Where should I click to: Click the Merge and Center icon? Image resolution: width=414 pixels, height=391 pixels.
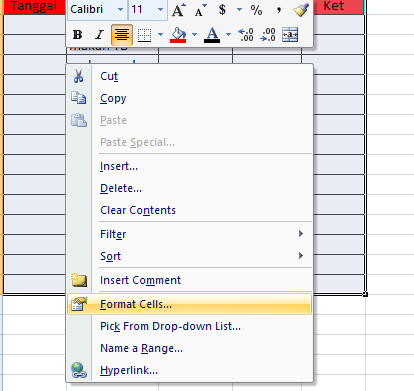point(290,35)
